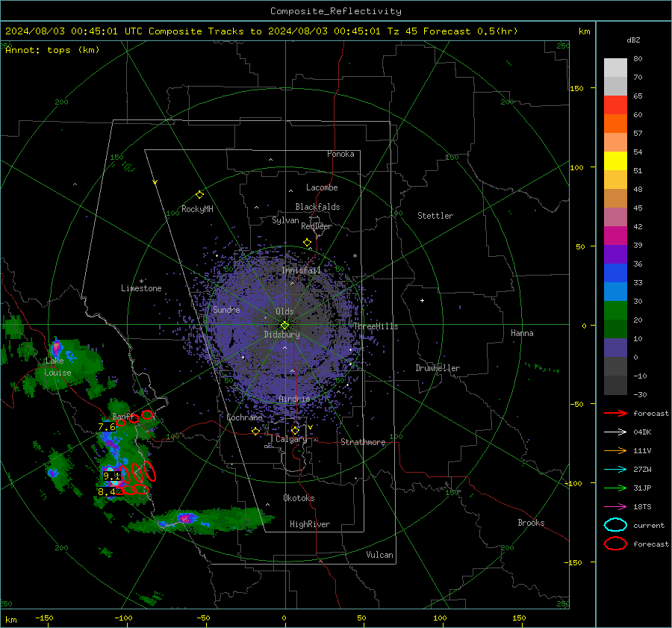Click the RockyMH label
The image size is (672, 628).
pos(197,209)
